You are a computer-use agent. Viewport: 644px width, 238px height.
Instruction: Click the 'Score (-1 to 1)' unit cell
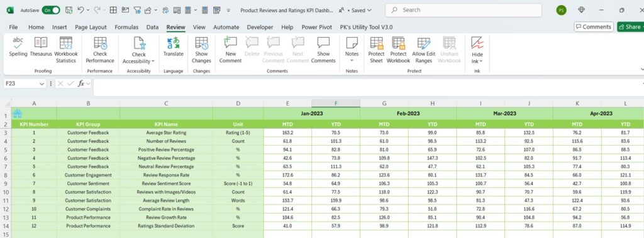tap(238, 183)
